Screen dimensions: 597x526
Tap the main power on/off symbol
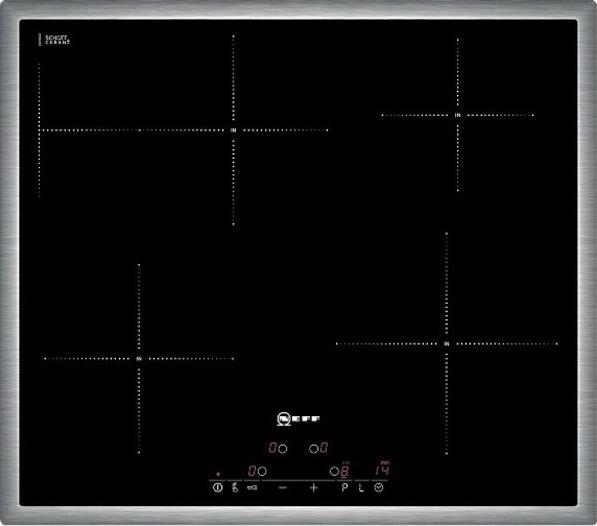tap(217, 487)
